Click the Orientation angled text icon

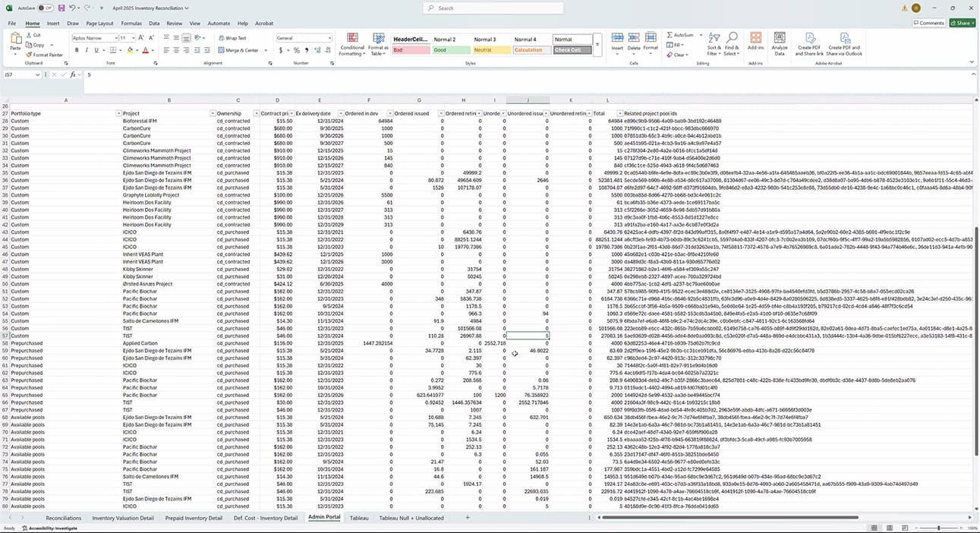198,38
